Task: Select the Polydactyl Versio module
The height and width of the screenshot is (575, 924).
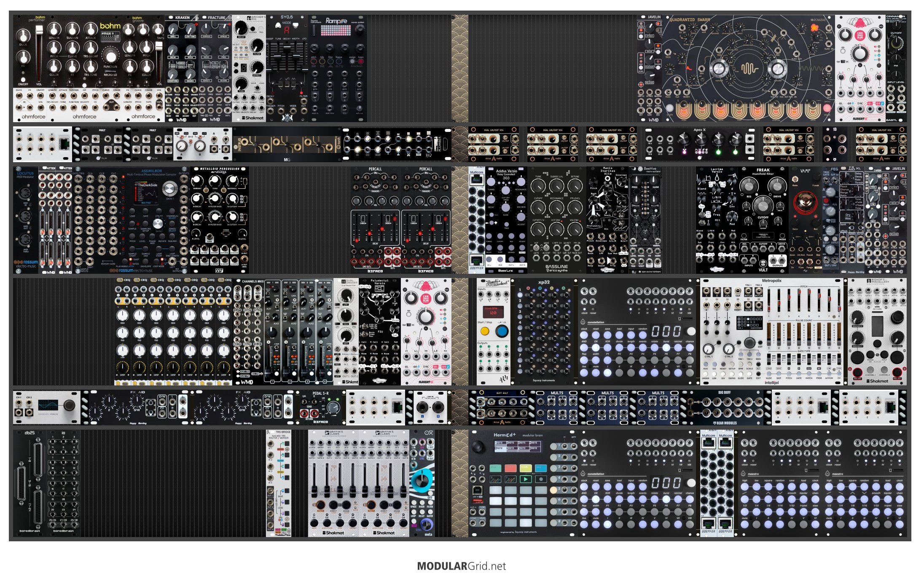Action: 380,332
